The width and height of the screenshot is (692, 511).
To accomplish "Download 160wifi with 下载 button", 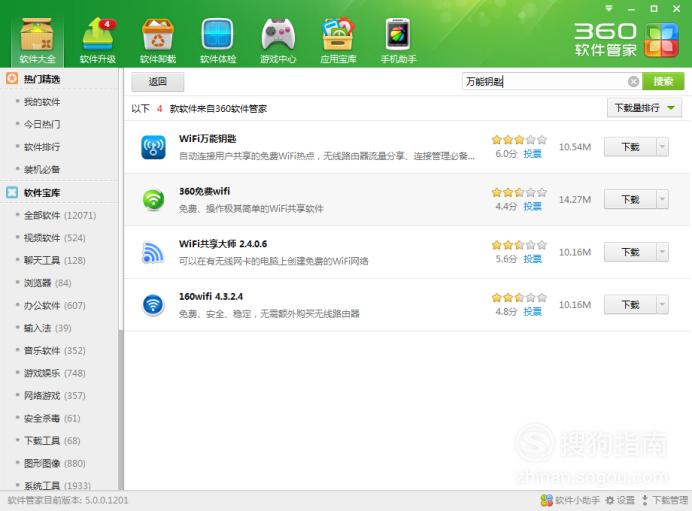I will click(630, 304).
